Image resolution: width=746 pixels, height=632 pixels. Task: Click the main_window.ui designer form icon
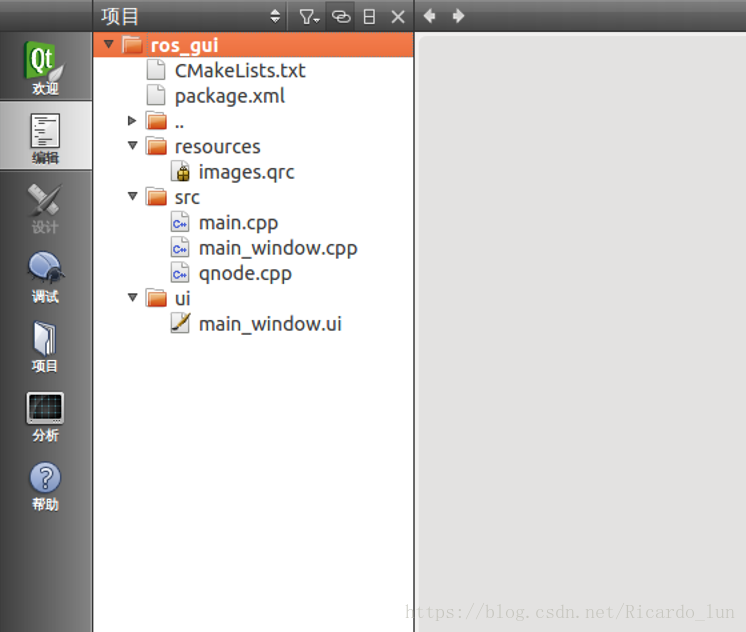click(x=180, y=323)
